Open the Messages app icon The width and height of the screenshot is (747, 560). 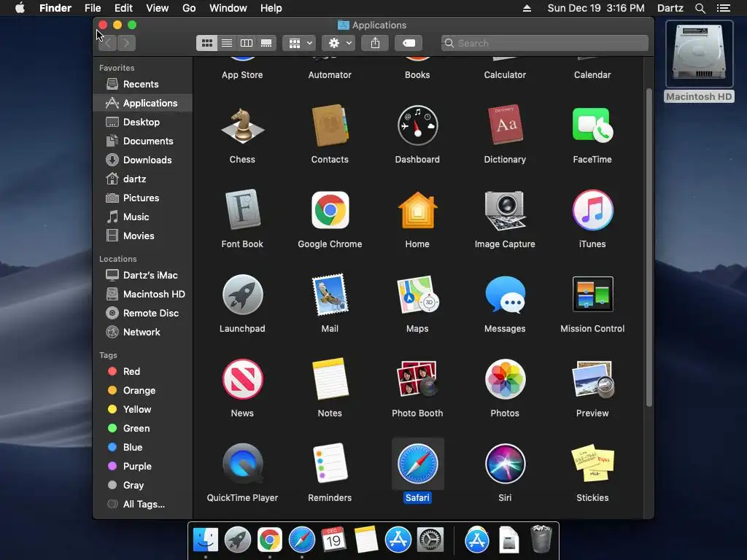(505, 295)
